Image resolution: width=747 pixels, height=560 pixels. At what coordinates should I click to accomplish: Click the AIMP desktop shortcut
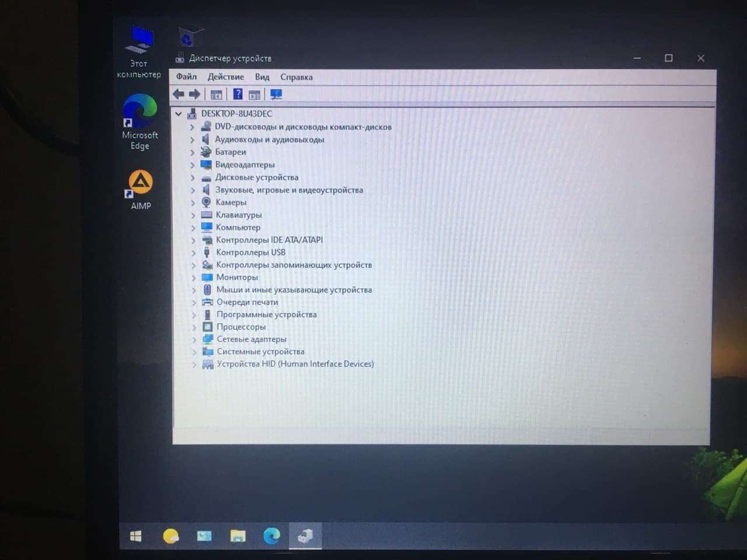pyautogui.click(x=141, y=190)
